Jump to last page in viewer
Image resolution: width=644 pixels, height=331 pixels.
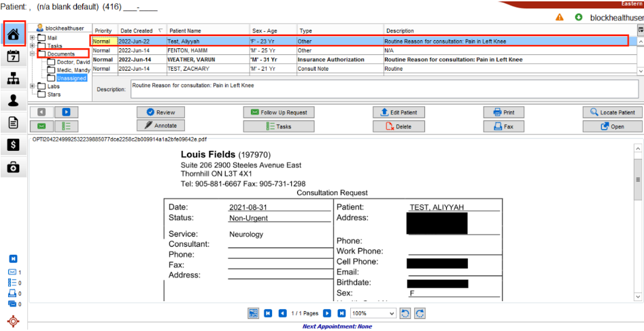(341, 313)
